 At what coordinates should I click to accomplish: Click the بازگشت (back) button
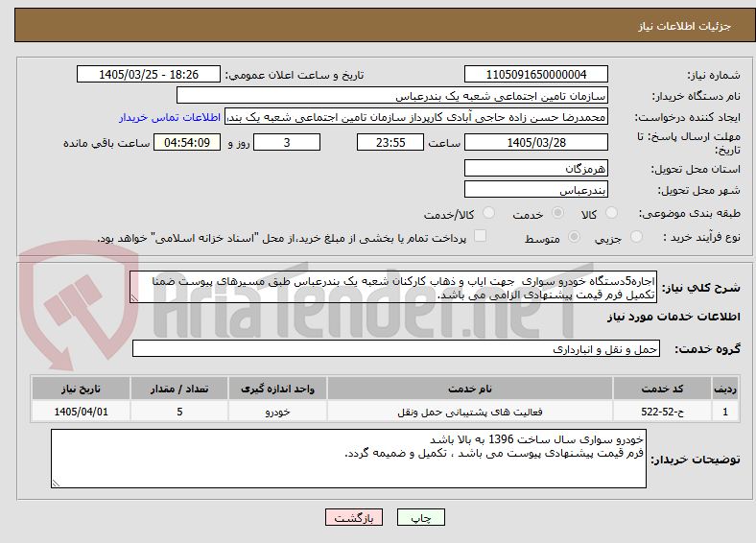(353, 517)
